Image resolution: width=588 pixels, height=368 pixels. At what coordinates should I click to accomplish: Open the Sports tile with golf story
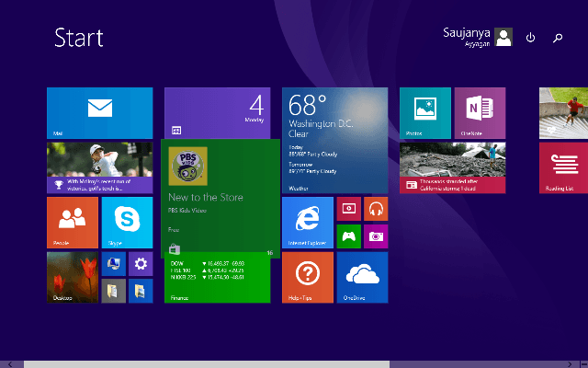(x=100, y=167)
